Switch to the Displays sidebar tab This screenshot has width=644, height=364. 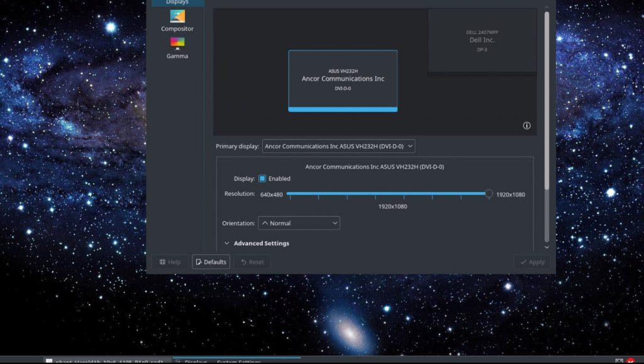[x=177, y=3]
